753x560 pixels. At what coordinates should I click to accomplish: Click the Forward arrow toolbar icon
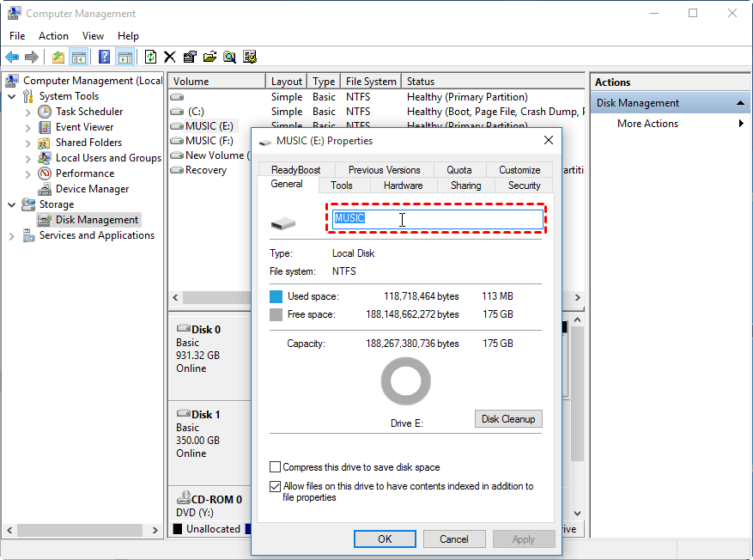coord(32,58)
